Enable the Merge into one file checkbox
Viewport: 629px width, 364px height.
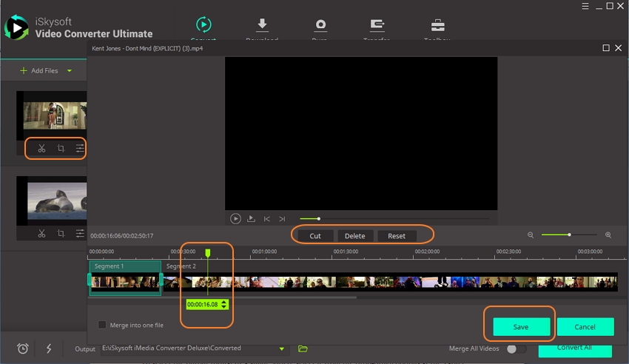click(102, 325)
